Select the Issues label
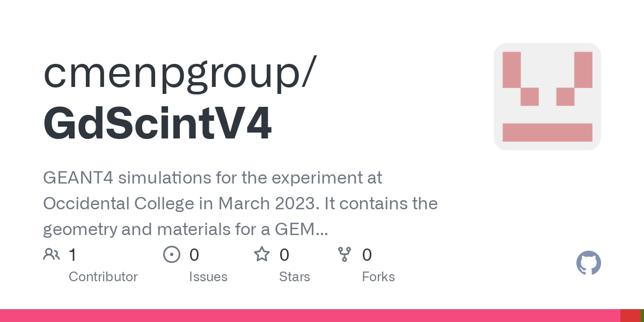Viewport: 644px width, 322px height. point(208,277)
